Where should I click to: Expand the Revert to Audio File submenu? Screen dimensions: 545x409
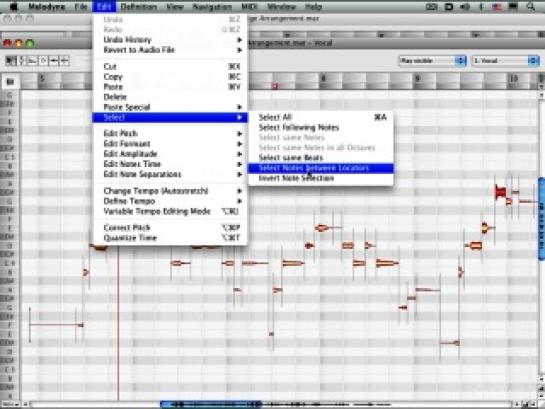pos(170,50)
